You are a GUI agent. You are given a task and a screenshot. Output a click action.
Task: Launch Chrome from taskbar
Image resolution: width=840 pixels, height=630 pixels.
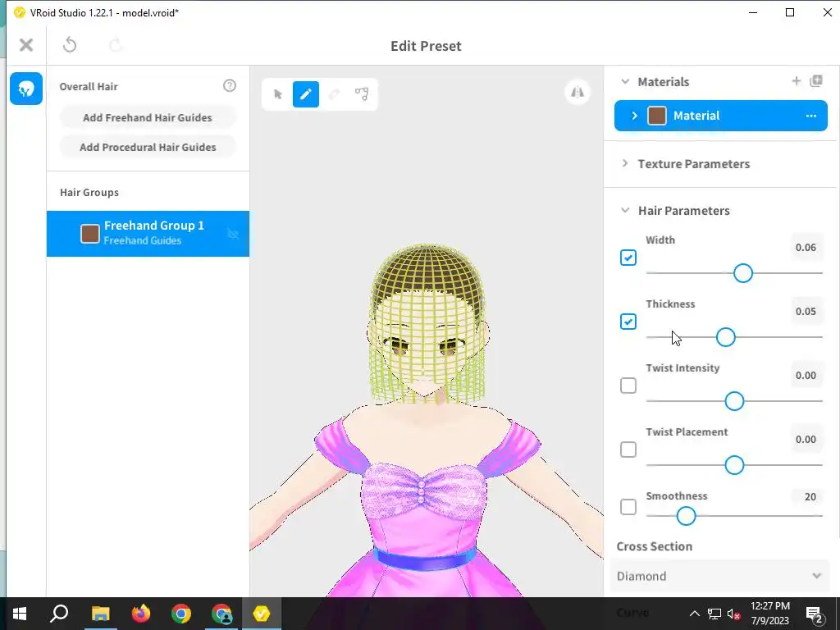click(181, 614)
